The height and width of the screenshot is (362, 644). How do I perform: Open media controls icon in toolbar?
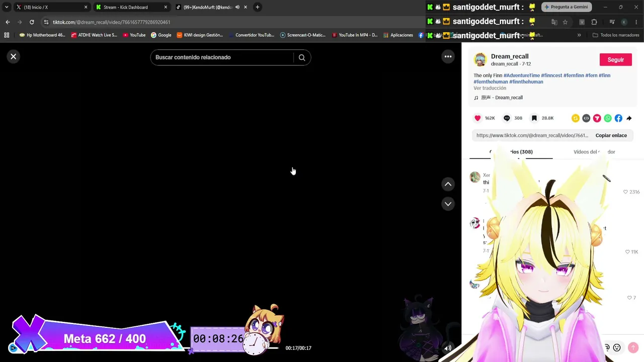[612, 22]
